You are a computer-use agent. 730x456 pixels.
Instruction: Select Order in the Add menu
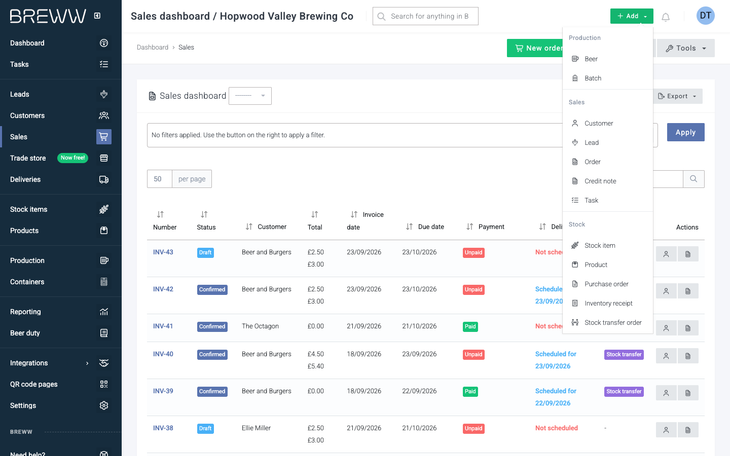(x=608, y=162)
